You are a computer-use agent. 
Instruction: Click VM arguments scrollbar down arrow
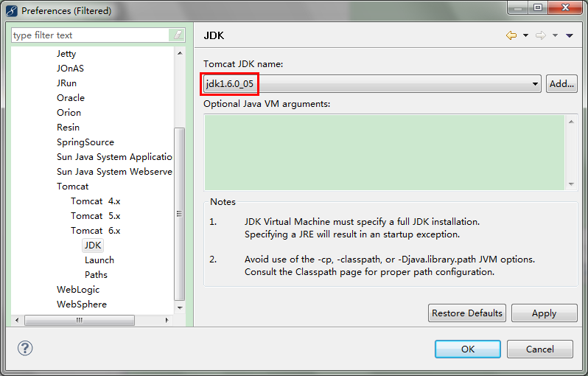pyautogui.click(x=571, y=184)
